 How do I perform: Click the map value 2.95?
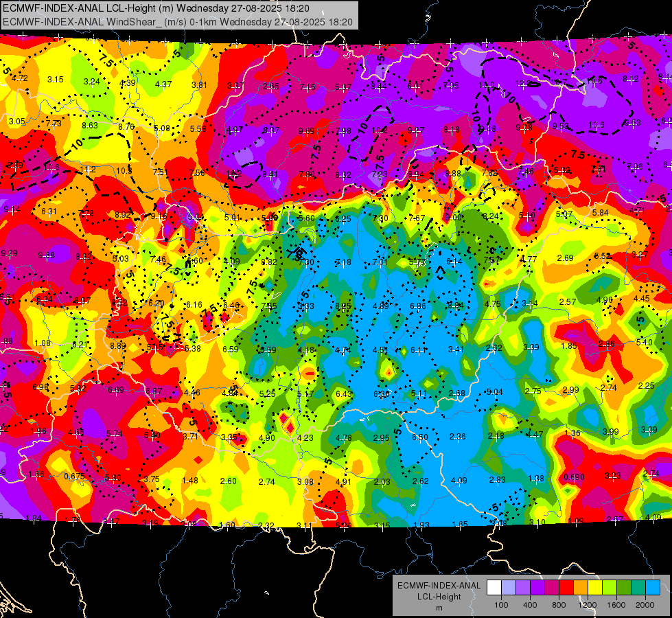pos(382,438)
